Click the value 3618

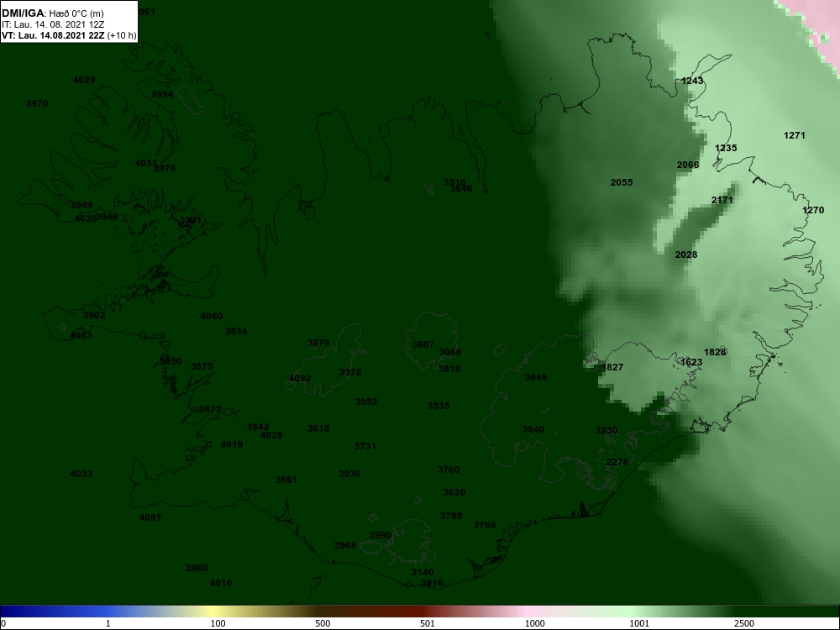pos(318,428)
